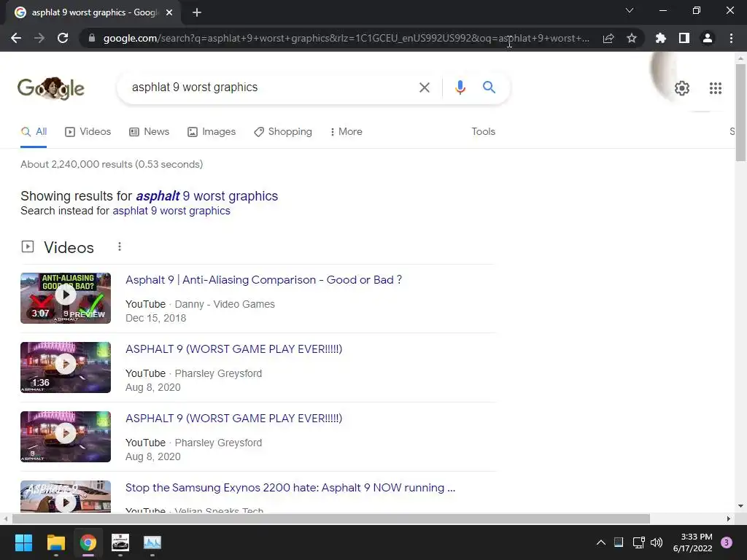The height and width of the screenshot is (560, 747).
Task: Open performance monitor taskbar app
Action: click(152, 542)
